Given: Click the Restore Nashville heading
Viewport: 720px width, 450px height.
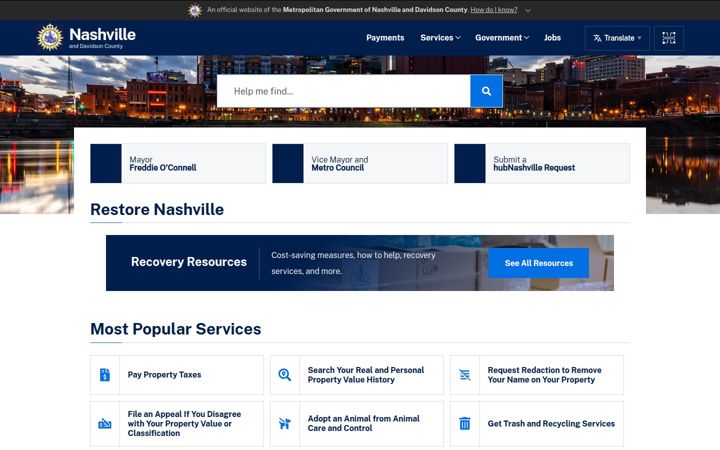Looking at the screenshot, I should pyautogui.click(x=157, y=209).
